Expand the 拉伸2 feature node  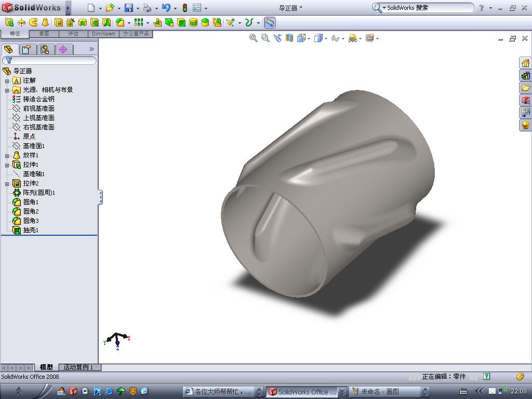(7, 184)
